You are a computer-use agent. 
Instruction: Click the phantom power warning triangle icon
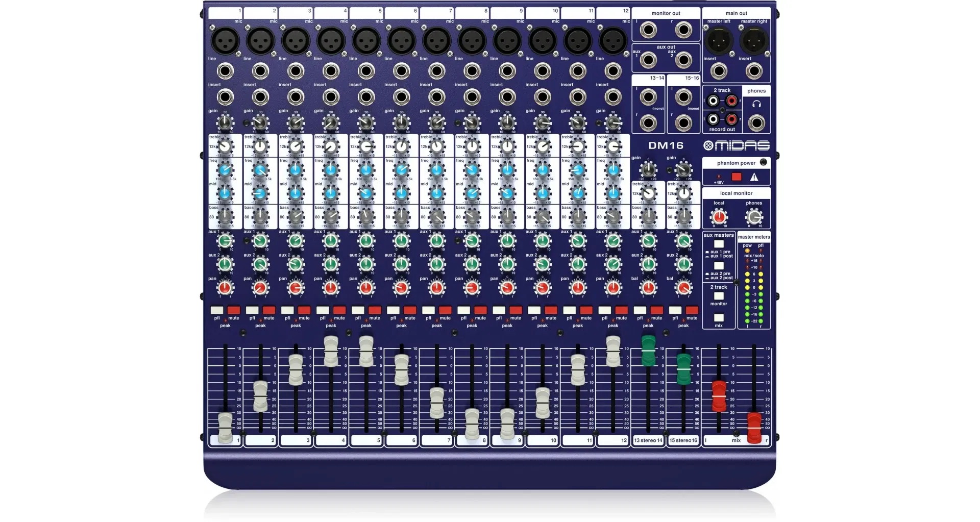click(754, 176)
